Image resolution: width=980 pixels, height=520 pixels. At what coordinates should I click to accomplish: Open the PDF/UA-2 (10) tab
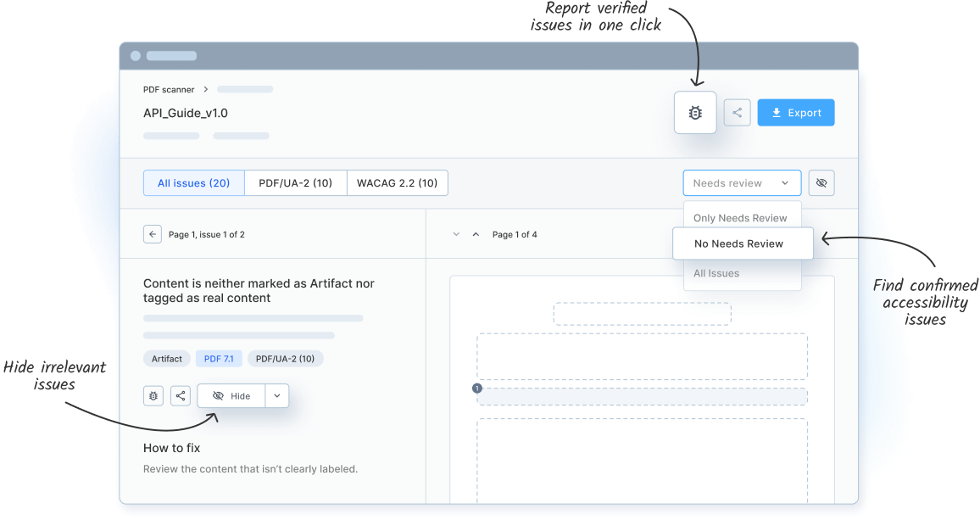pos(296,182)
